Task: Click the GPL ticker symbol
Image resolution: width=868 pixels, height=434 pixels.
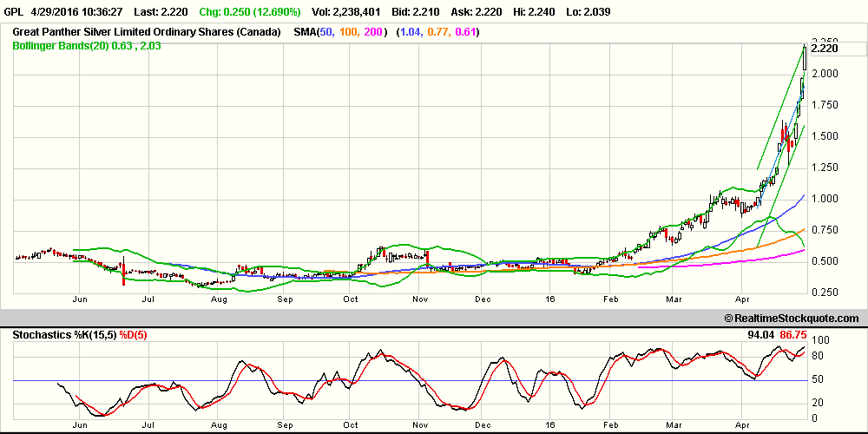Action: click(x=13, y=11)
